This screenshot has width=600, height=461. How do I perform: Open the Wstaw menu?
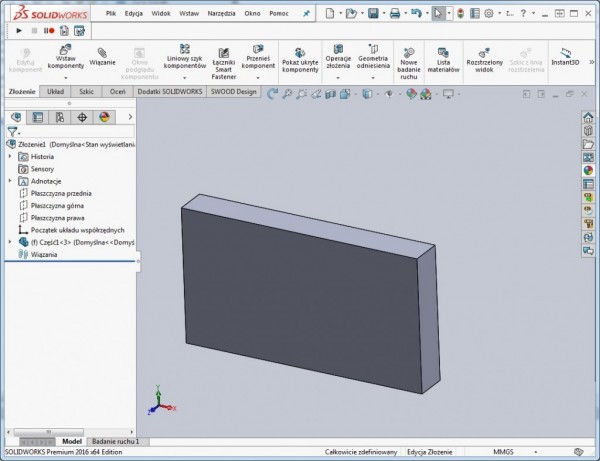click(189, 13)
